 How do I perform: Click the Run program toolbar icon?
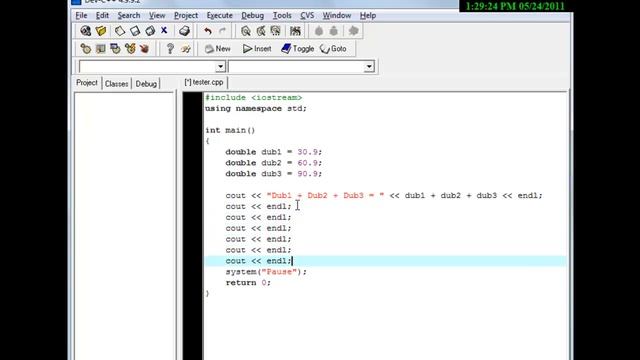[100, 49]
